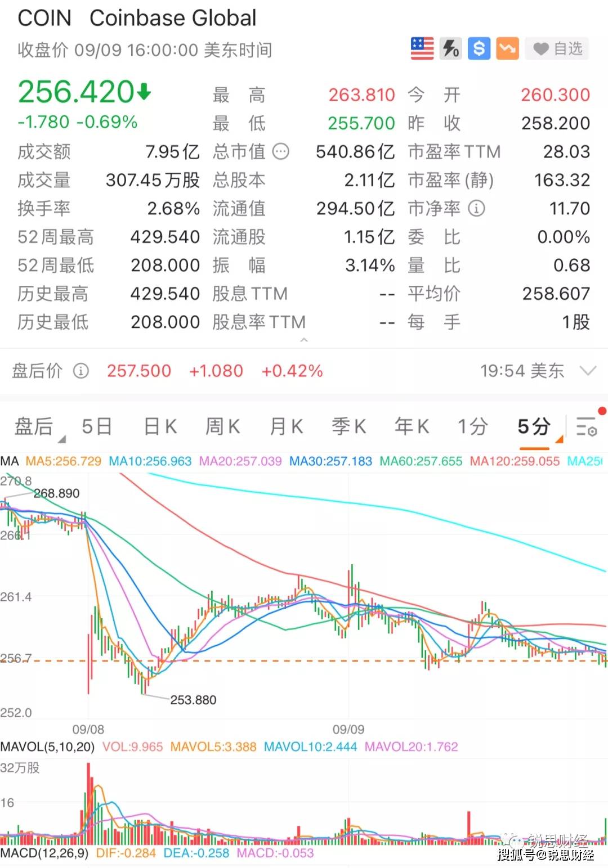Viewport: 608px width, 868px height.
Task: Collapse the quote details with up chevron
Action: pyautogui.click(x=304, y=340)
